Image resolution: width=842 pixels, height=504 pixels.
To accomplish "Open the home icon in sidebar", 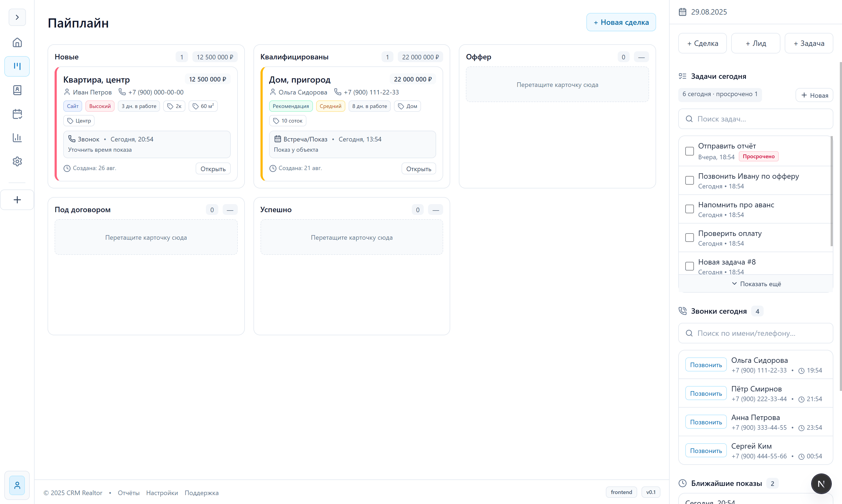I will tap(17, 42).
